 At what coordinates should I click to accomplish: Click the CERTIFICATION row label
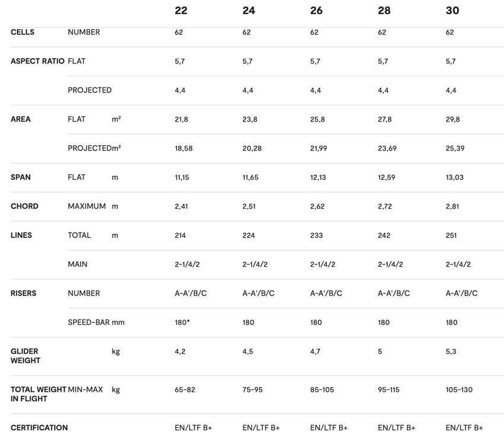tap(39, 427)
